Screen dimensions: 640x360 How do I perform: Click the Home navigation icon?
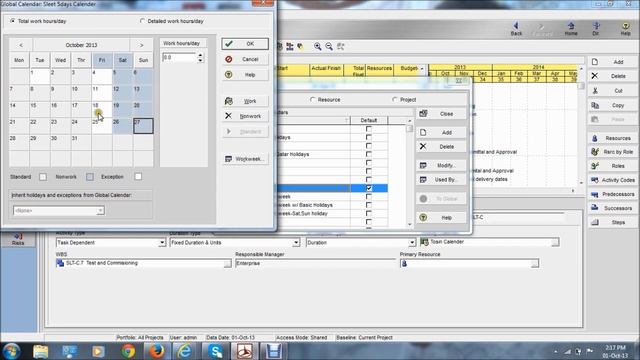tap(571, 29)
